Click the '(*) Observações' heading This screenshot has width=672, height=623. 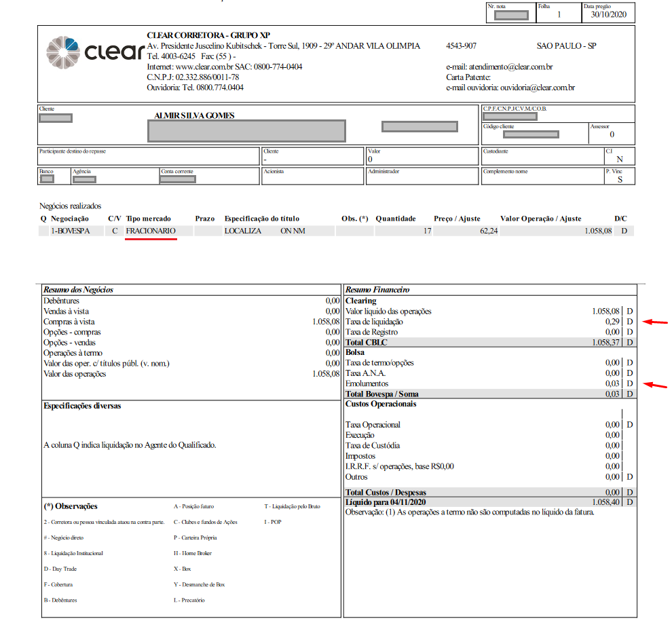(71, 506)
